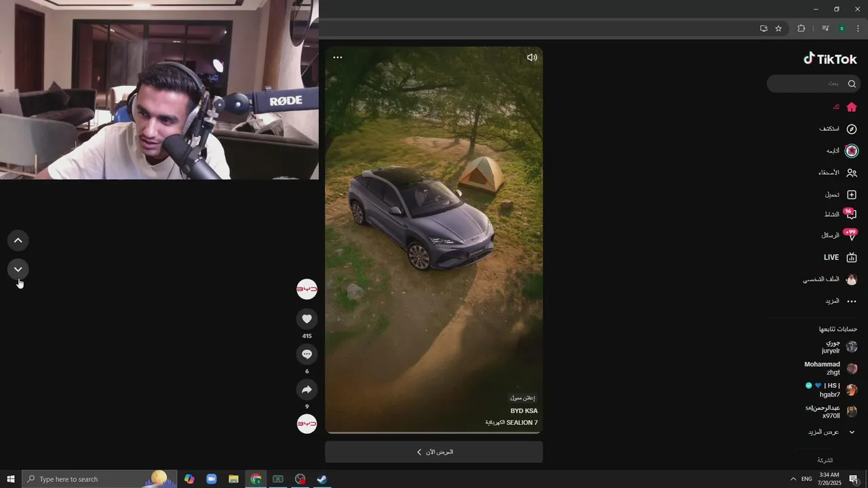The height and width of the screenshot is (488, 868).
Task: Show hidden system tray icons
Action: coord(793,479)
